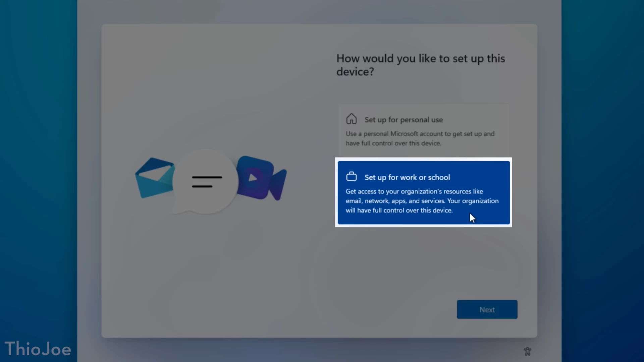Select the "Set up for work or school" option
The image size is (644, 362).
[x=423, y=193]
